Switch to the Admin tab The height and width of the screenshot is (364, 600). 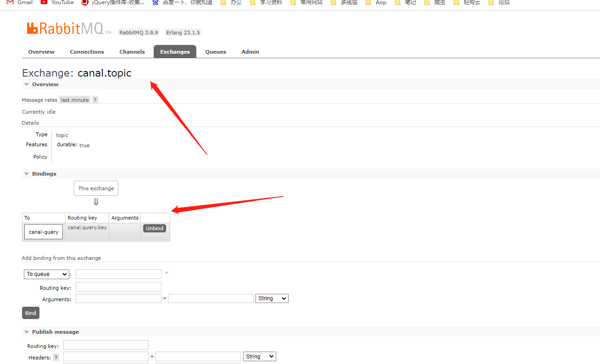pos(250,52)
